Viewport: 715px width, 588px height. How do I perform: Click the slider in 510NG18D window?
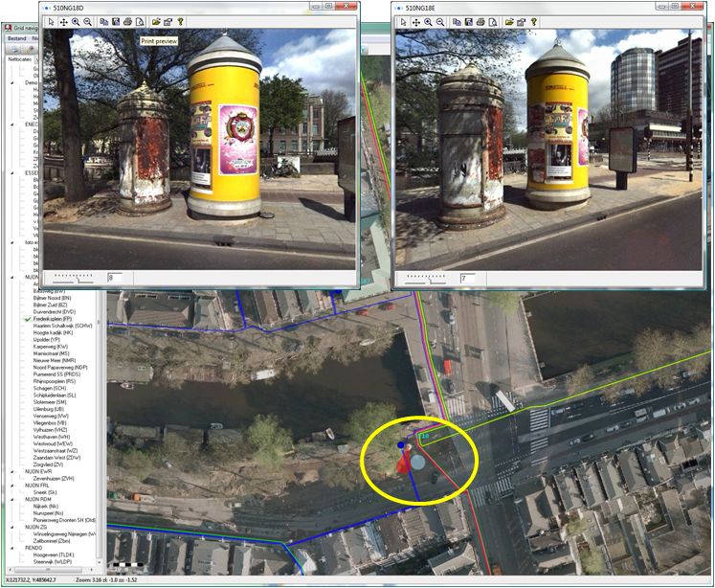75,278
